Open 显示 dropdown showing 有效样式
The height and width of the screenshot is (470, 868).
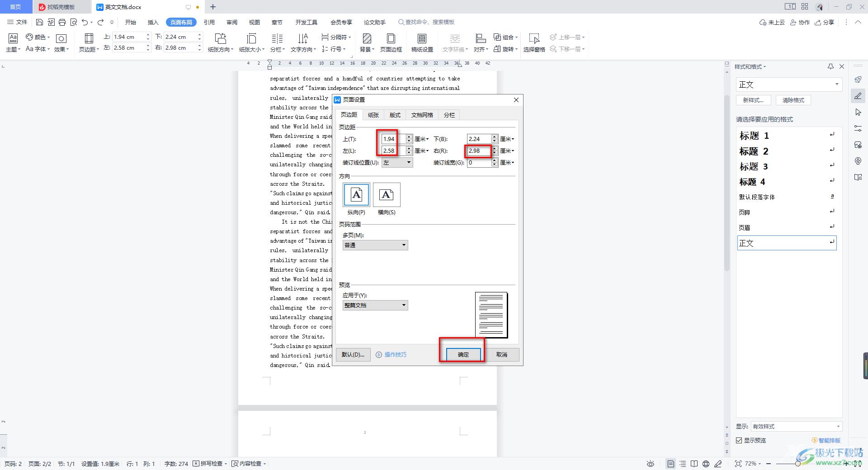(796, 426)
